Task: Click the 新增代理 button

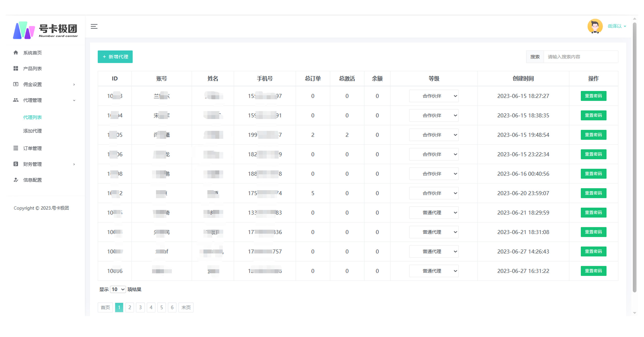Action: tap(115, 57)
